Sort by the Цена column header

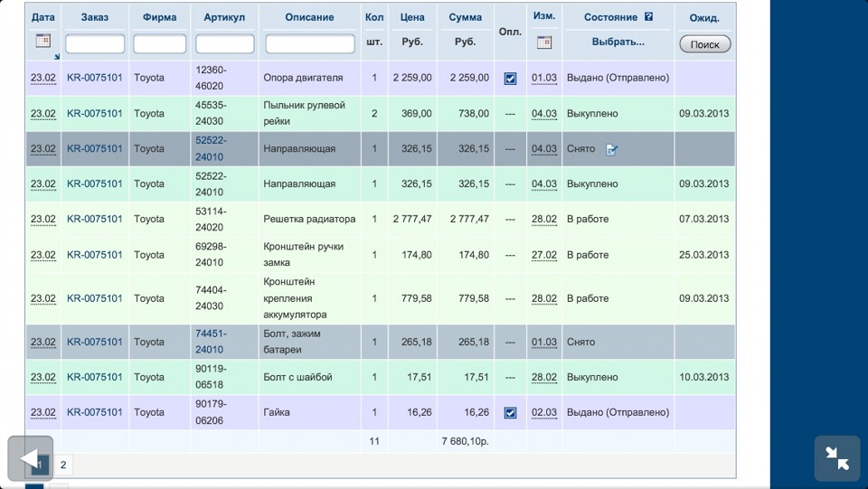pyautogui.click(x=412, y=17)
